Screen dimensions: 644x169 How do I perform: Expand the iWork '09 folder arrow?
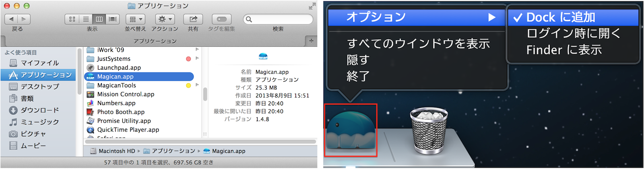tap(197, 49)
